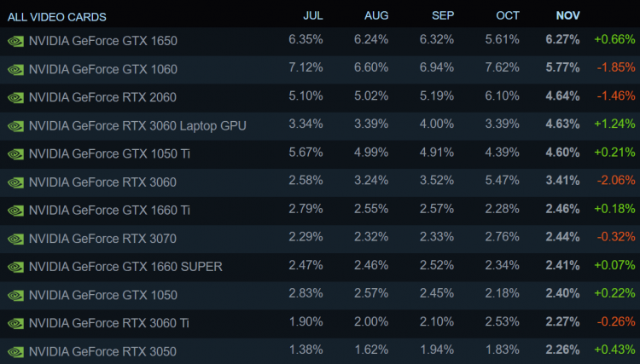Click NVIDIA logo beside GeForce GTX 1060
Screen dimensions: 640x364
click(x=15, y=69)
